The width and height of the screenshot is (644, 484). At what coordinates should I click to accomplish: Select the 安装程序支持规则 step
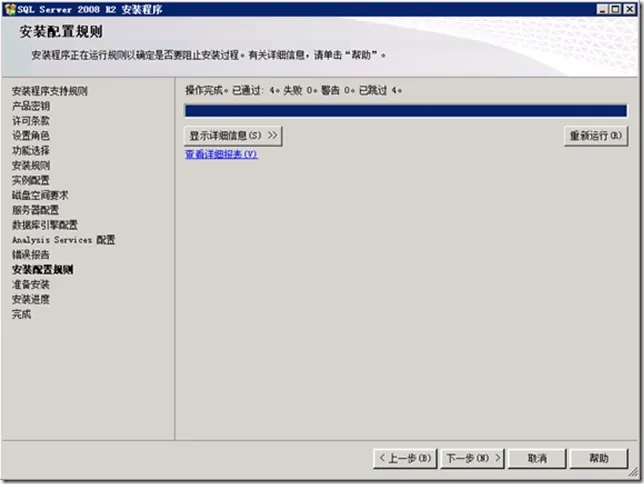50,91
